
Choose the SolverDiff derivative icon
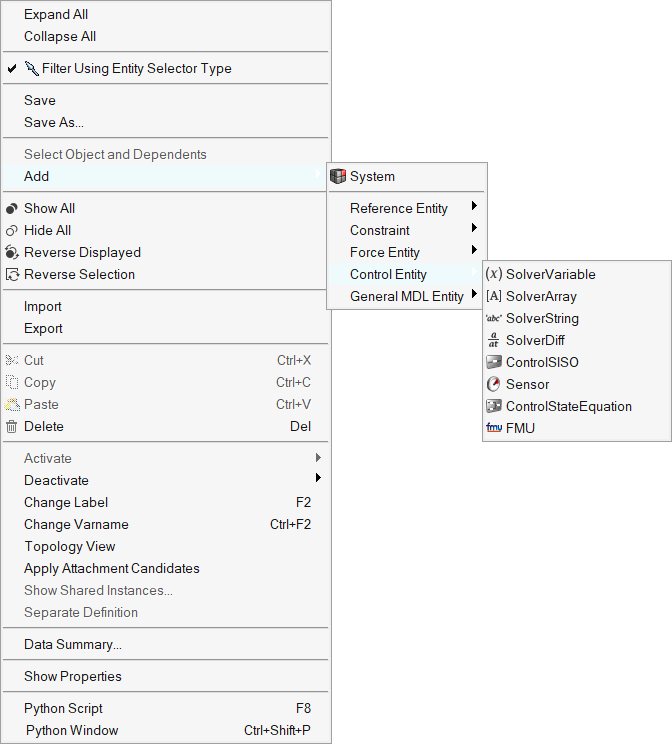(x=493, y=340)
